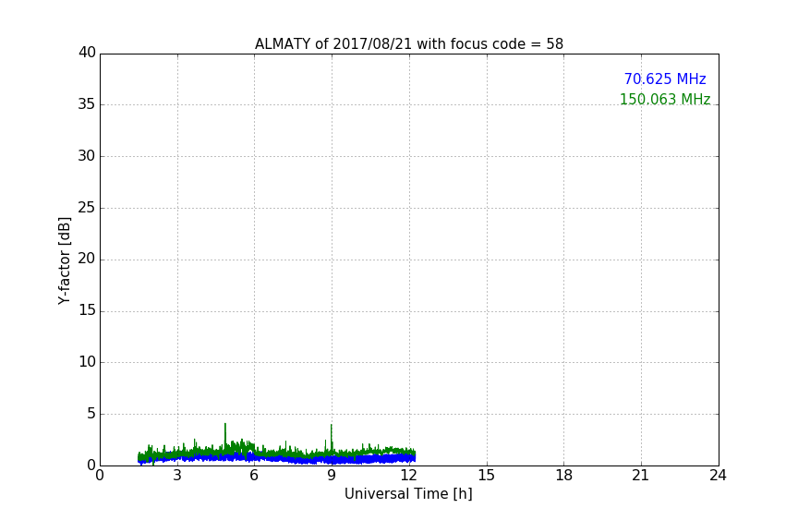This screenshot has width=798, height=532.
Task: Click the x-axis tick label 21
Action: [641, 476]
